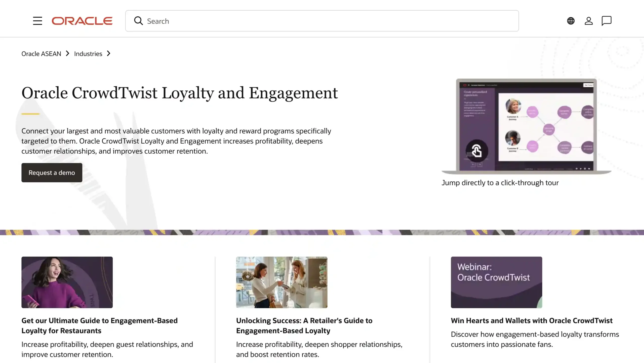The height and width of the screenshot is (363, 644).
Task: Open Jump directly to a click-through tour
Action: tap(500, 183)
